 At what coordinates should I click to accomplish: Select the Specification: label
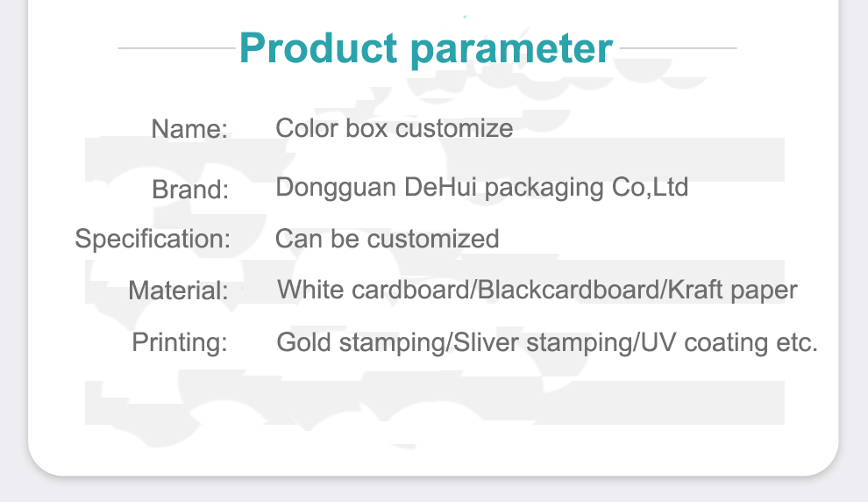click(153, 240)
